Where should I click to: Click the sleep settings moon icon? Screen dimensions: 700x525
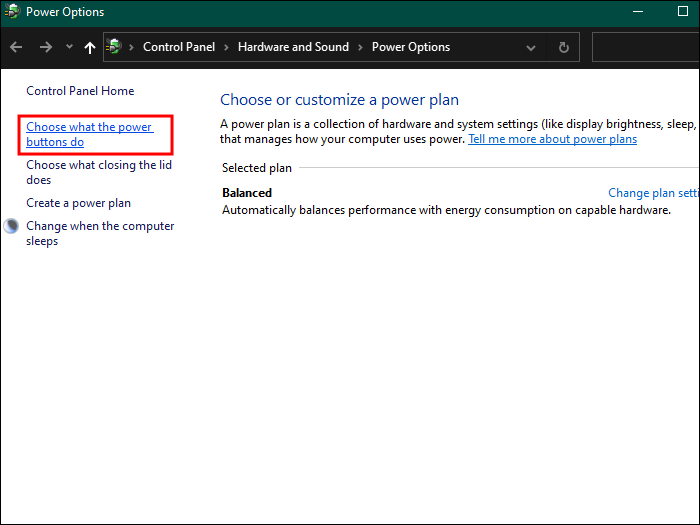pyautogui.click(x=12, y=226)
